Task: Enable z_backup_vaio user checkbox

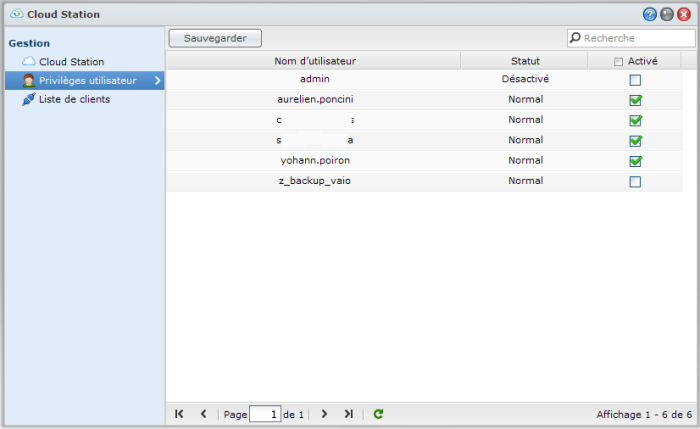Action: (635, 182)
